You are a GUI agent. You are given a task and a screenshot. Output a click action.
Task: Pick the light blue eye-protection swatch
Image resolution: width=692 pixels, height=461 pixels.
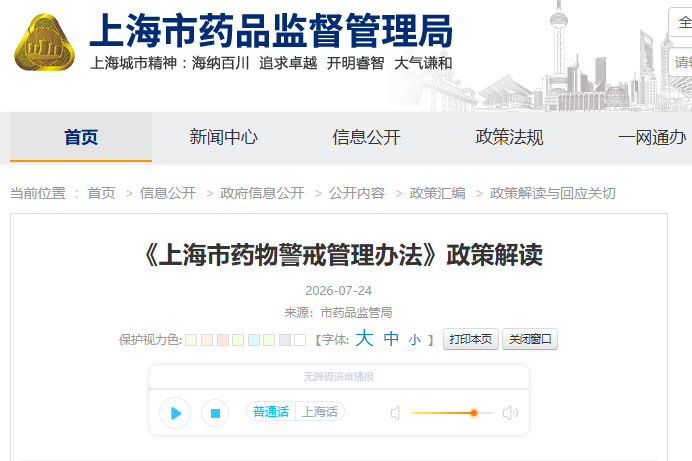(254, 340)
